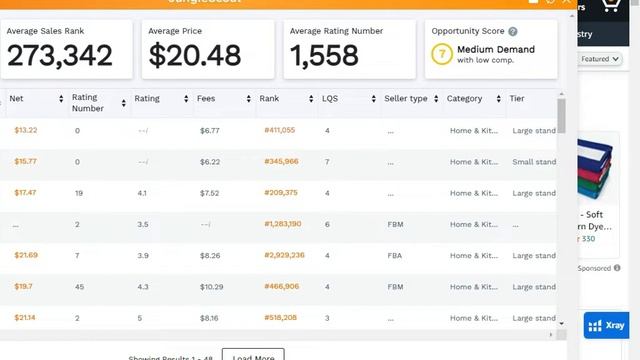This screenshot has width=640, height=360.
Task: Click the Average Sales Rank card
Action: click(67, 49)
